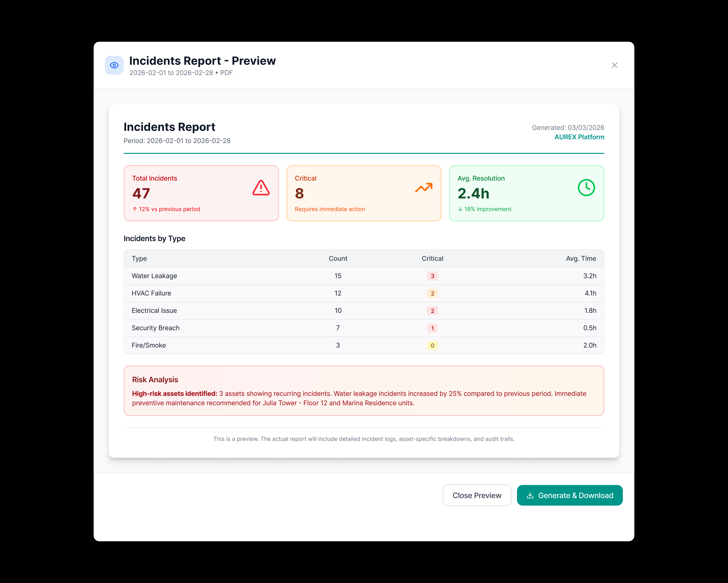Click the Close Preview button
The width and height of the screenshot is (728, 583).
click(x=477, y=495)
